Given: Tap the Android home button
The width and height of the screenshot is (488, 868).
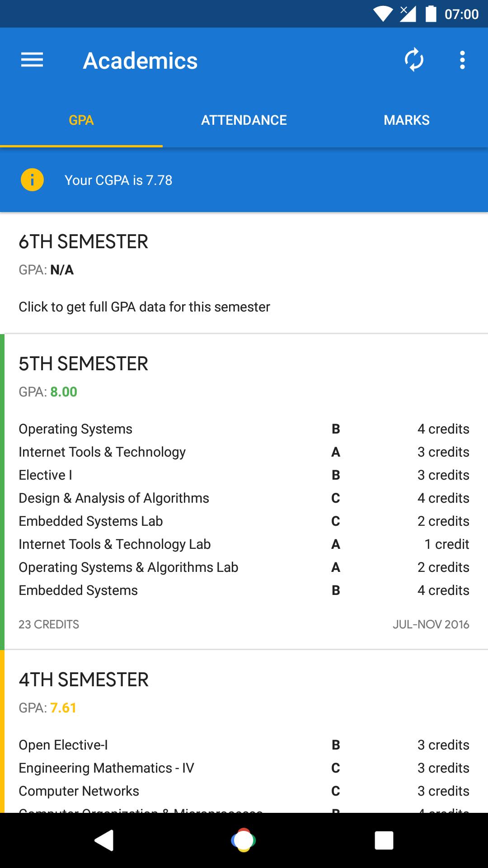Looking at the screenshot, I should click(x=244, y=840).
